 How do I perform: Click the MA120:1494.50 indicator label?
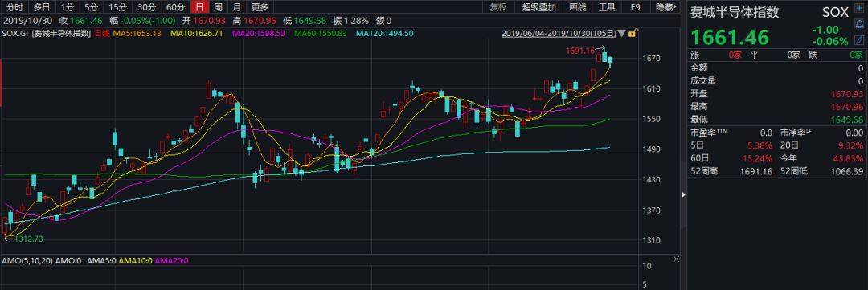(x=385, y=33)
